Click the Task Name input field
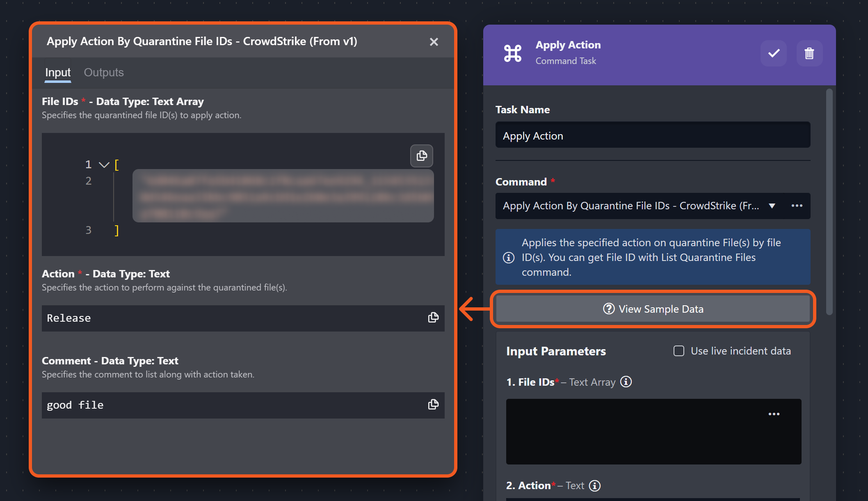Viewport: 868px width, 501px height. tap(653, 135)
